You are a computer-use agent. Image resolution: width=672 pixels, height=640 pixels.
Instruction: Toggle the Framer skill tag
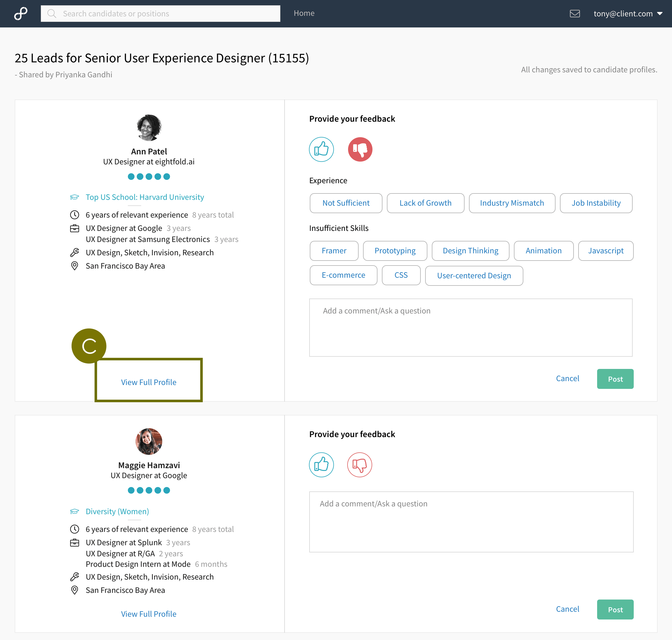(x=334, y=251)
